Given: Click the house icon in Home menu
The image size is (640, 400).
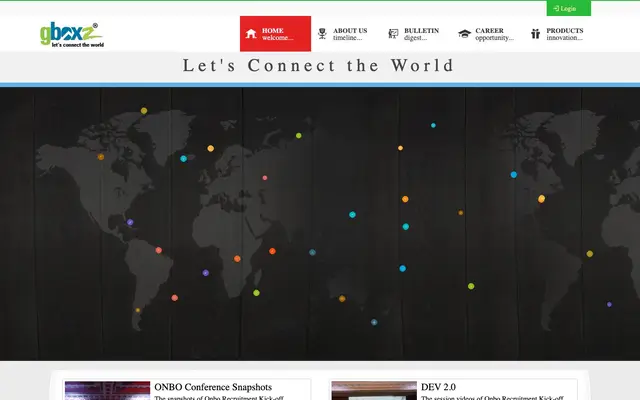Looking at the screenshot, I should 251,34.
